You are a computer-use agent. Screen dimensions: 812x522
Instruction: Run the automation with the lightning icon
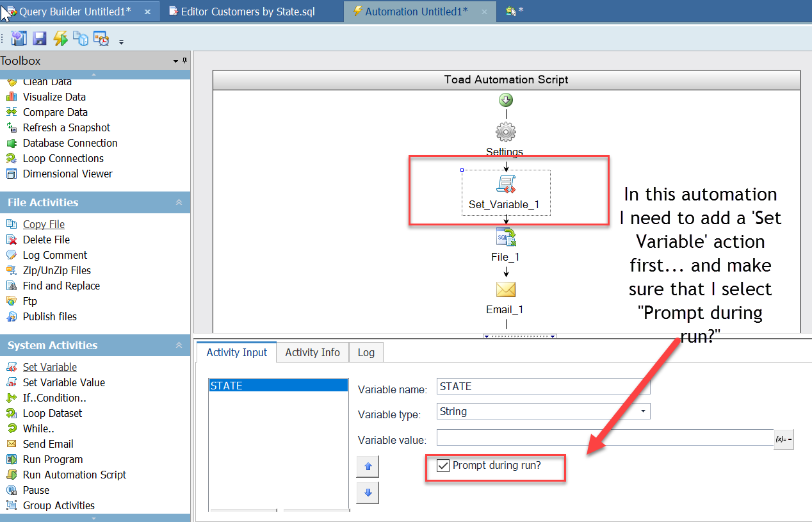[60, 39]
